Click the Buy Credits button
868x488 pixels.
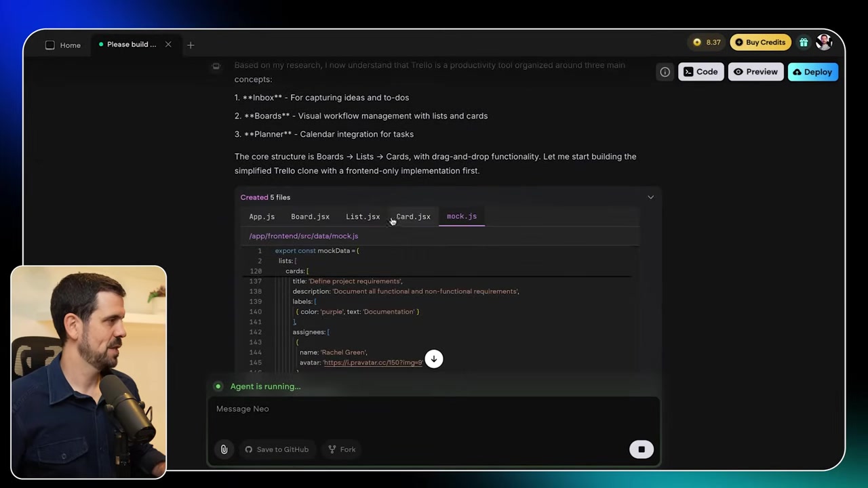tap(760, 42)
